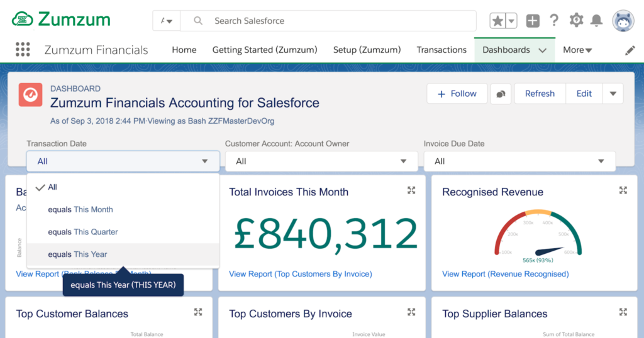This screenshot has width=644, height=338.
Task: Open the dashboard feed comment icon
Action: coord(501,94)
